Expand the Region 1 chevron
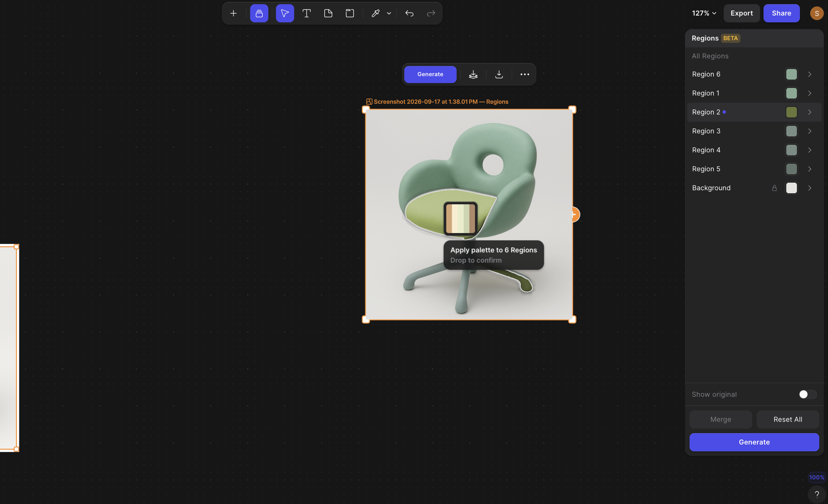 pyautogui.click(x=809, y=93)
